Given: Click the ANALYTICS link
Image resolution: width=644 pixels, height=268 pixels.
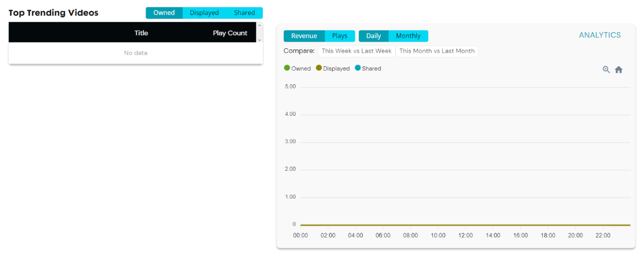Looking at the screenshot, I should tap(600, 35).
